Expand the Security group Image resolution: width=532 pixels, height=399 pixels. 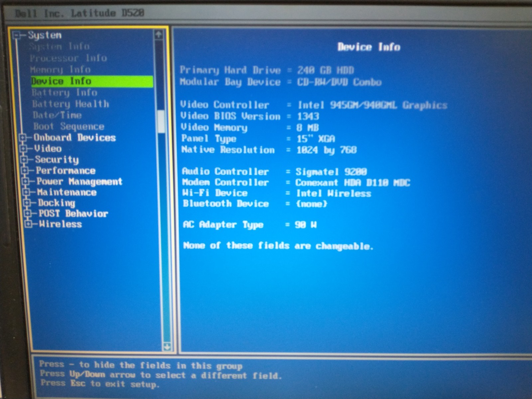pyautogui.click(x=24, y=160)
